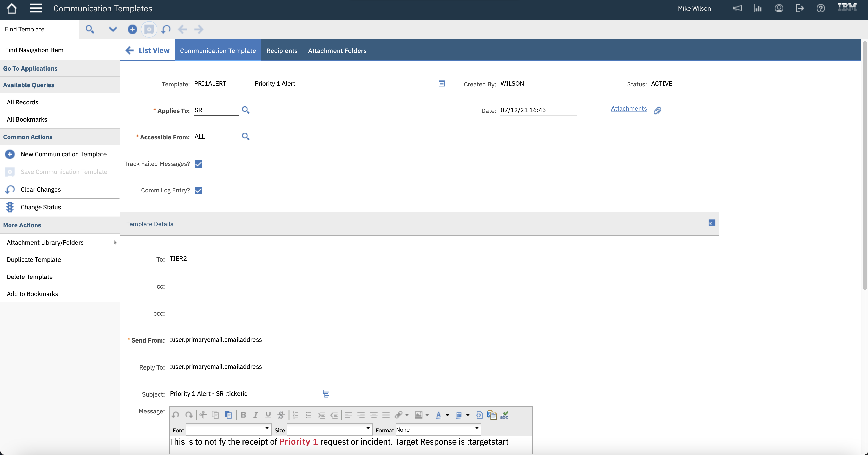Click the Subject field substitution variable icon
The image size is (868, 455).
(325, 394)
